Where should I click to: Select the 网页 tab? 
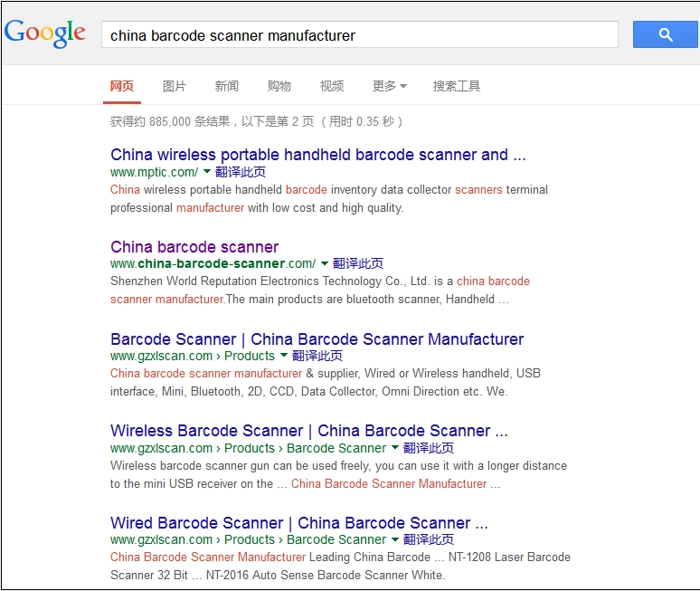click(x=122, y=86)
